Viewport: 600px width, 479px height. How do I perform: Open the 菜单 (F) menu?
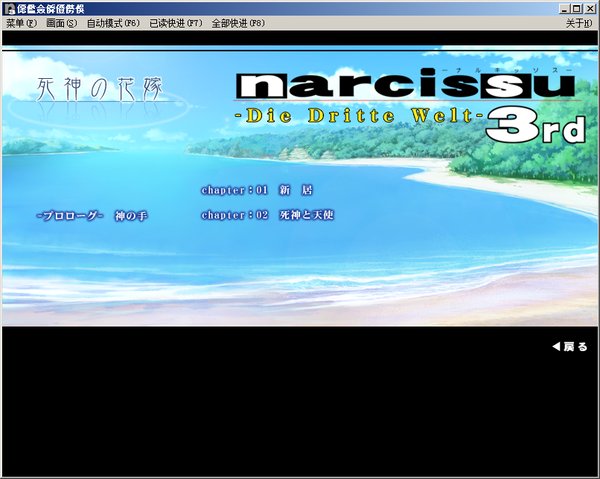[x=21, y=23]
